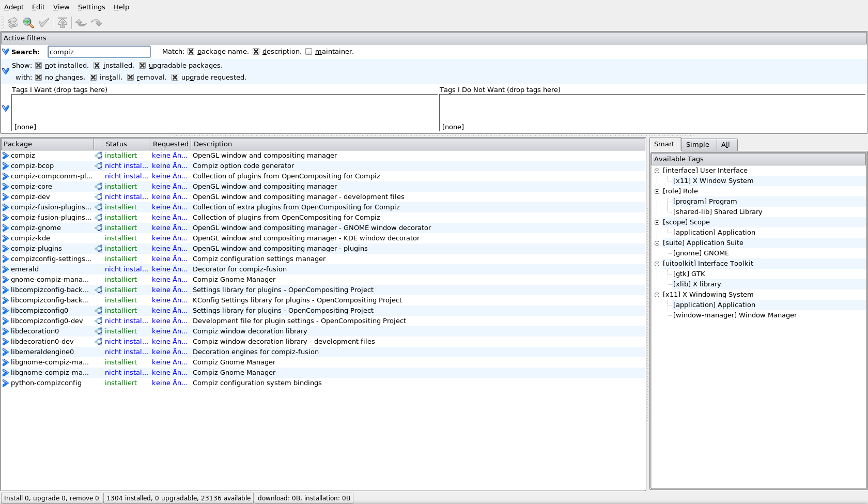Viewport: 868px width, 504px height.
Task: Collapse the [uitoolkit] Interface Toolkit node
Action: coord(657,264)
